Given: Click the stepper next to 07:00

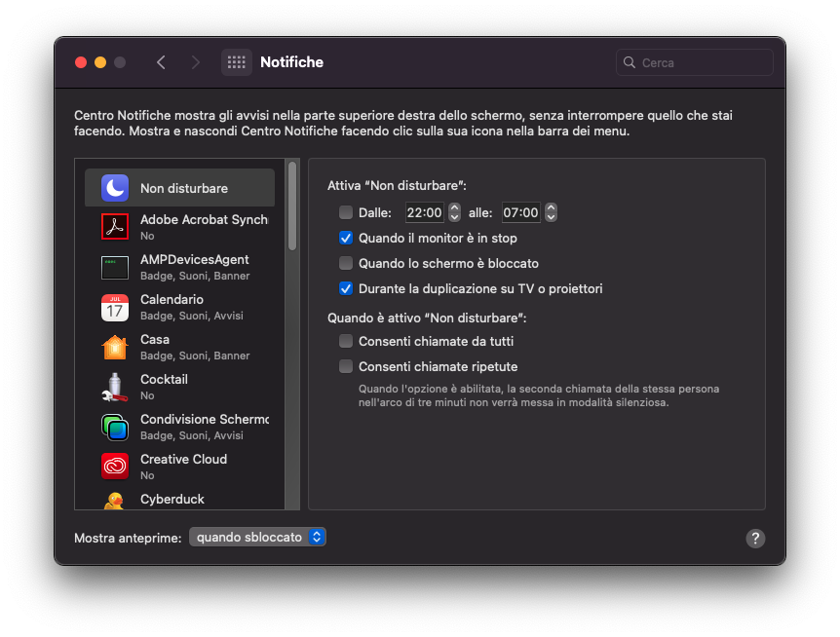Looking at the screenshot, I should pos(551,212).
